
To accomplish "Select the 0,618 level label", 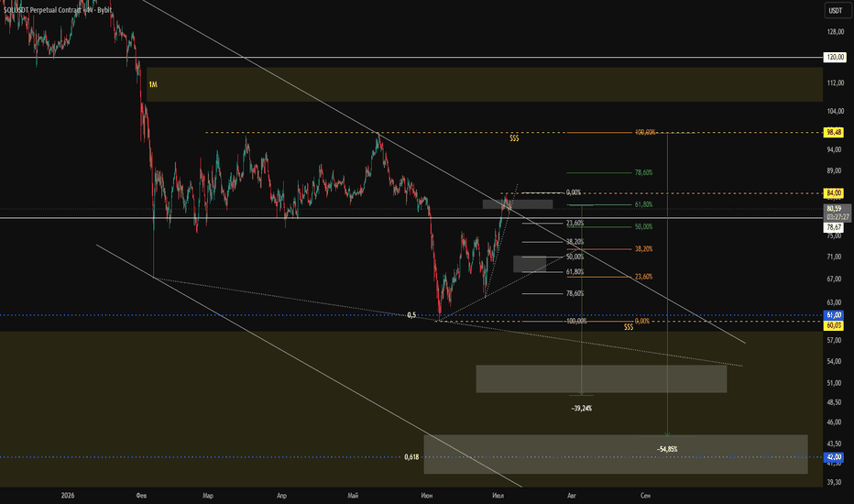I will tap(411, 457).
